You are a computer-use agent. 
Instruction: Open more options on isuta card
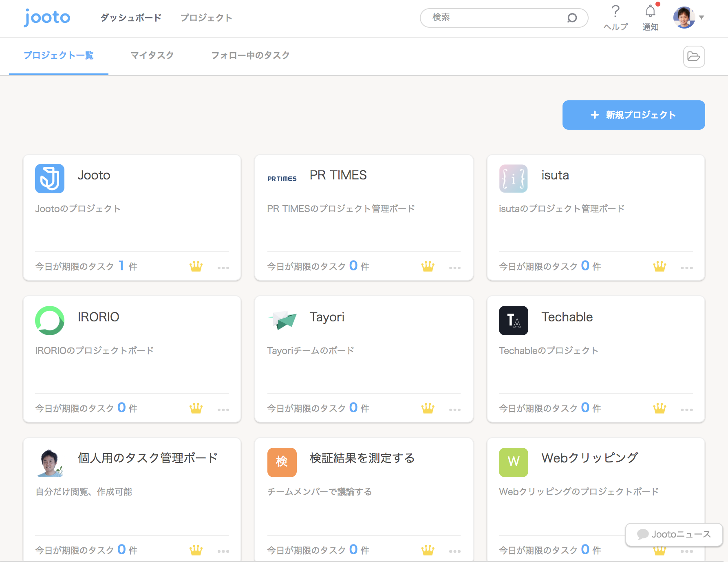pos(686,268)
